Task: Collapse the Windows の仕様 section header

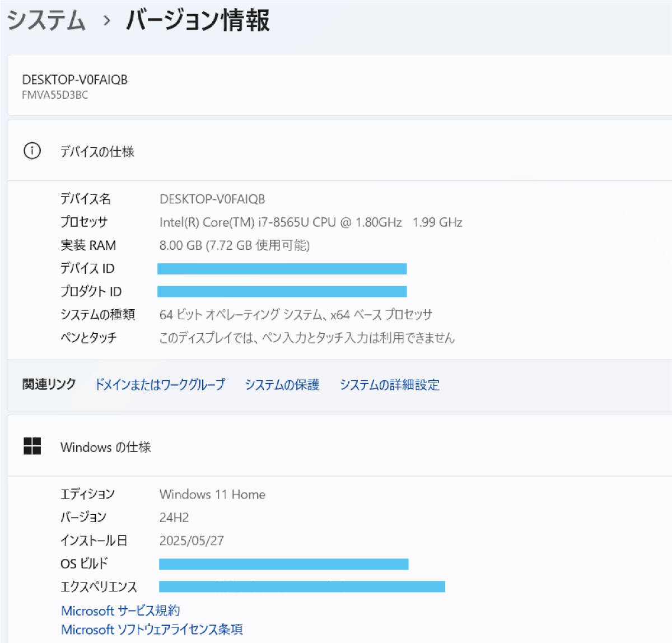Action: (x=339, y=446)
